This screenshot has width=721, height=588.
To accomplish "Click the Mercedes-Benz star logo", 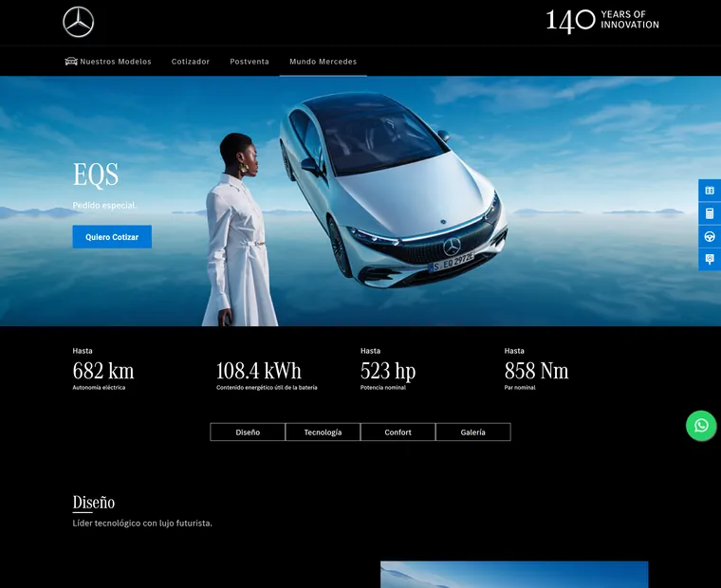I will pos(78,22).
